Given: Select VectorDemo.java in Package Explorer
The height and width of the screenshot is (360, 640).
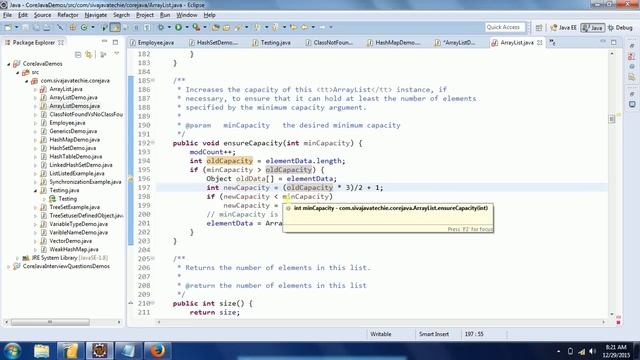Looking at the screenshot, I should click(70, 241).
